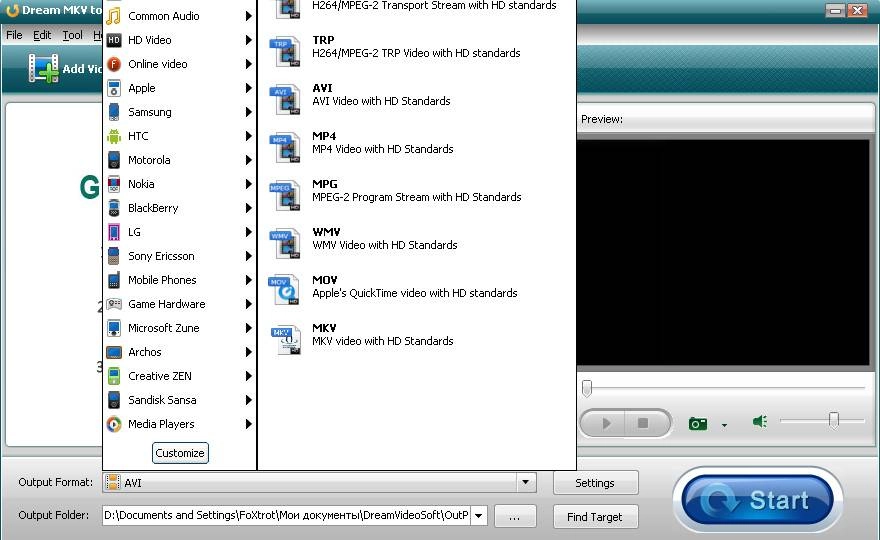
Task: Open the Edit menu
Action: (x=42, y=35)
